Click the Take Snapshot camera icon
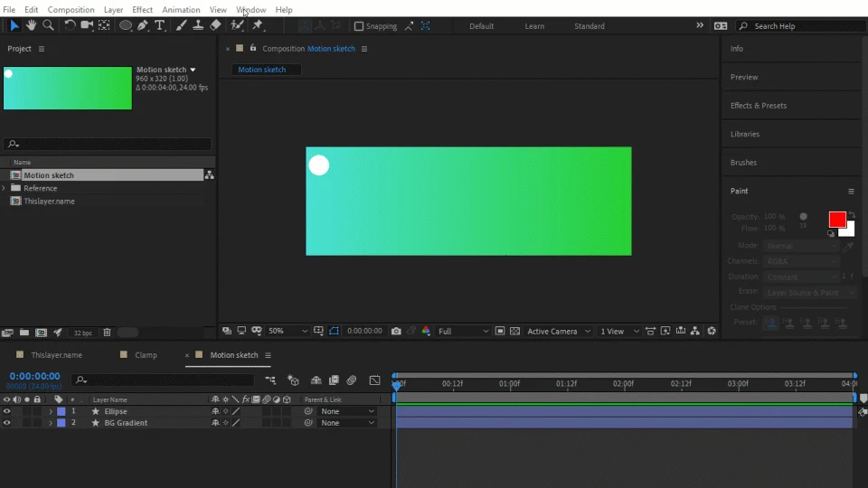Screen dimensions: 868x488 point(396,331)
